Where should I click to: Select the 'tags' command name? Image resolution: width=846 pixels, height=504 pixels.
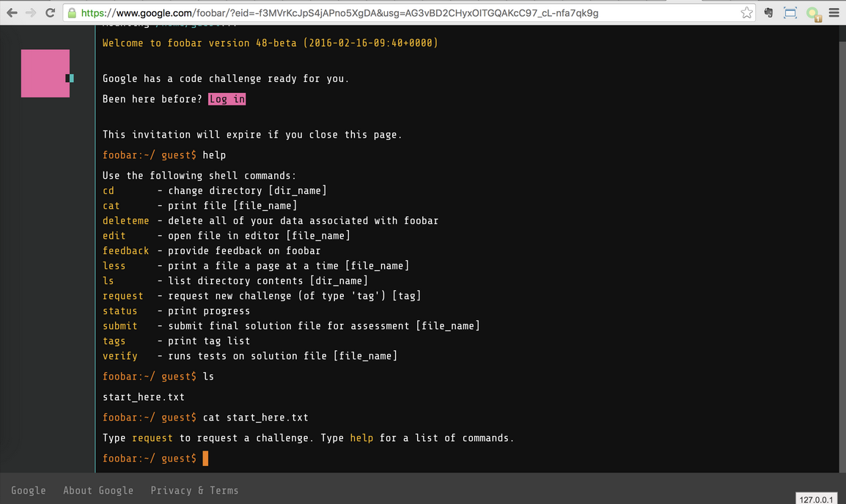(114, 342)
